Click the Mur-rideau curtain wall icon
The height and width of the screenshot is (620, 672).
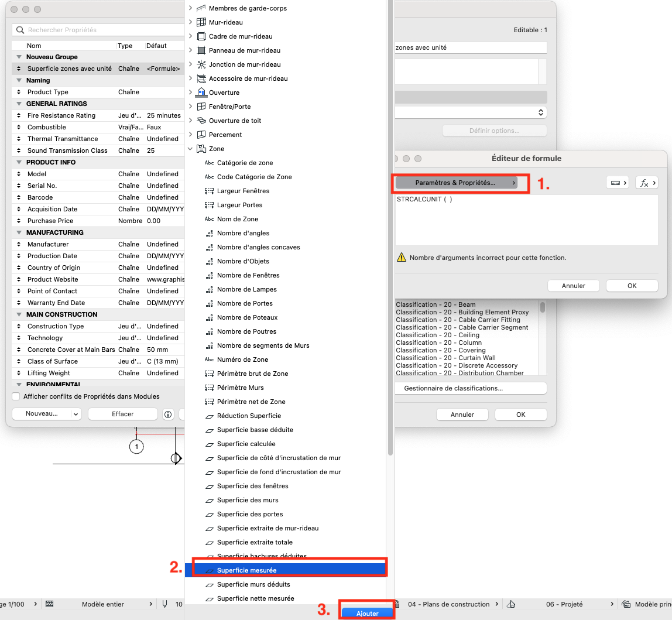[x=201, y=22]
